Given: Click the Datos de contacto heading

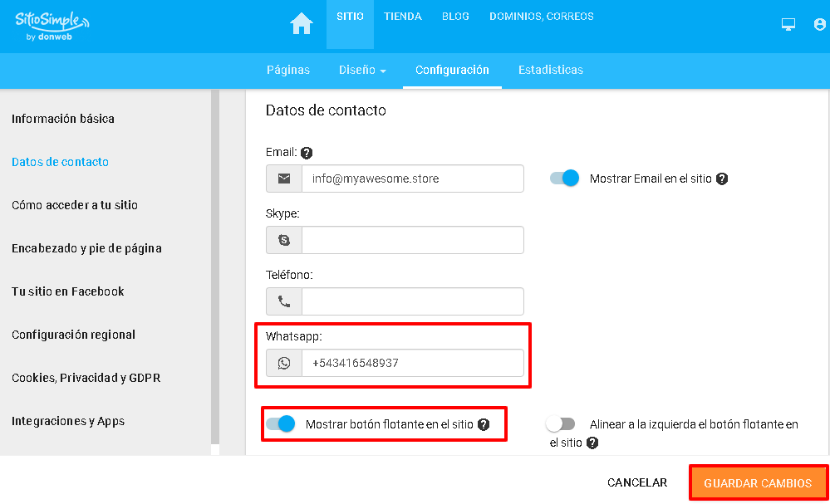Looking at the screenshot, I should [326, 110].
